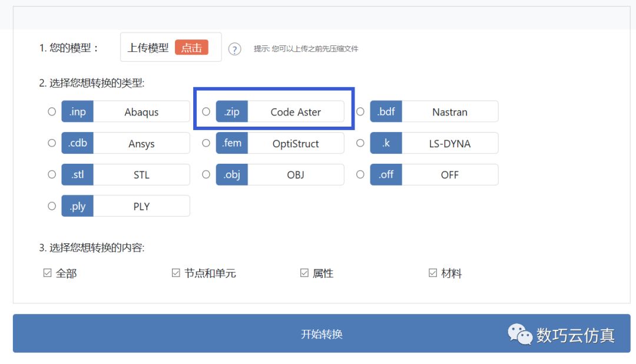Click the .bdf format badge
This screenshot has height=364, width=636.
coord(386,111)
